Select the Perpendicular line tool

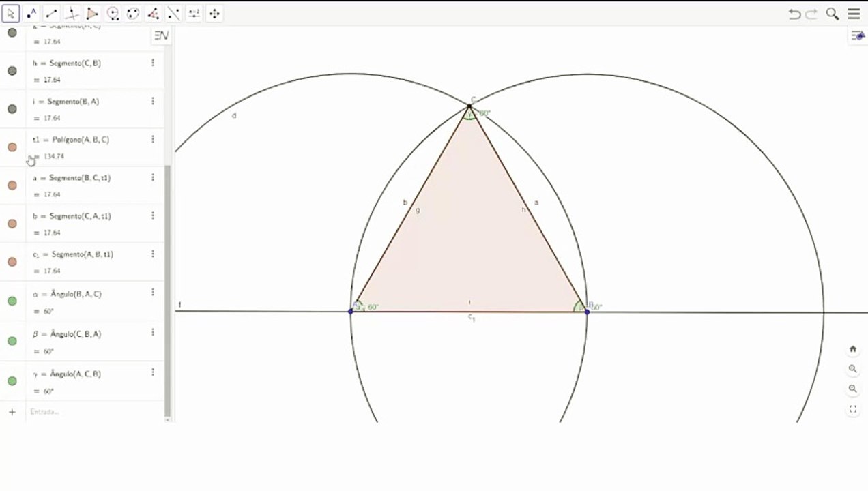pyautogui.click(x=72, y=14)
